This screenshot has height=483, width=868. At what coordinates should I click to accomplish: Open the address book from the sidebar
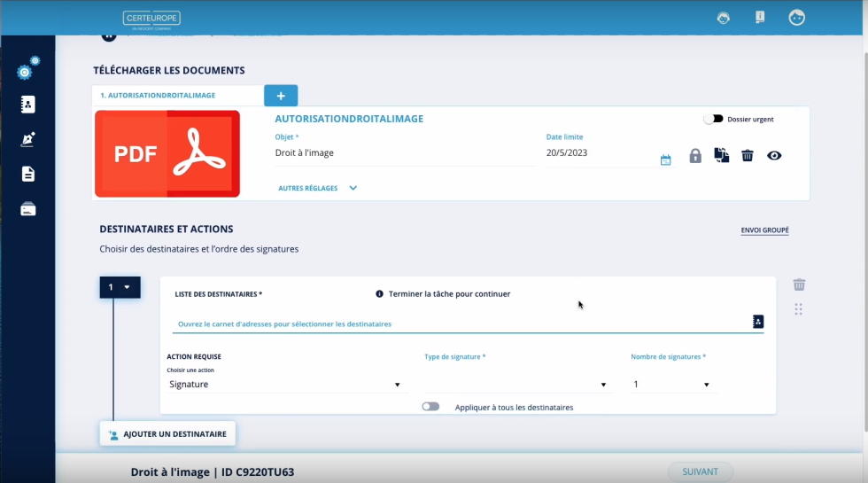coord(28,105)
